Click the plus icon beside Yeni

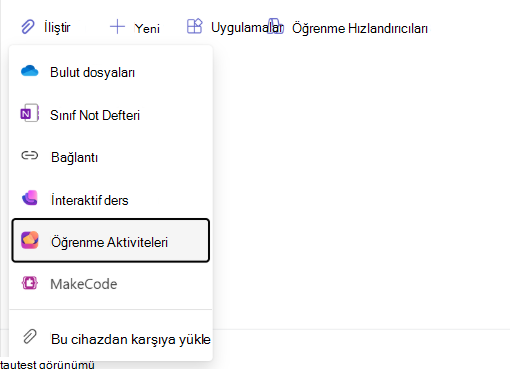[x=117, y=27]
